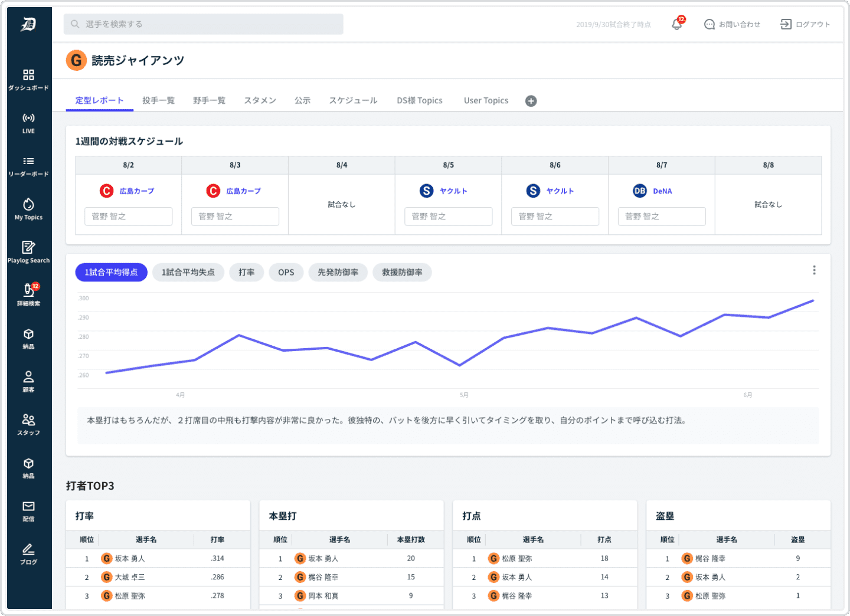The width and height of the screenshot is (850, 616).
Task: Switch to the DS様 Topics tab
Action: (x=420, y=100)
